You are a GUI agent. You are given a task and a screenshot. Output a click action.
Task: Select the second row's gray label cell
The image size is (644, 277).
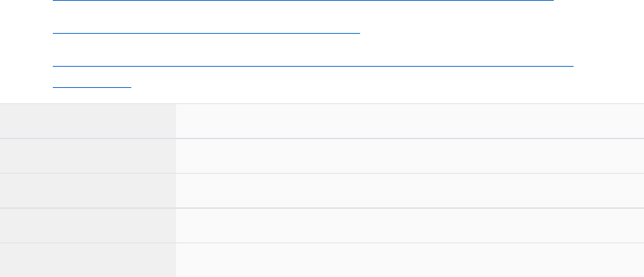click(88, 156)
